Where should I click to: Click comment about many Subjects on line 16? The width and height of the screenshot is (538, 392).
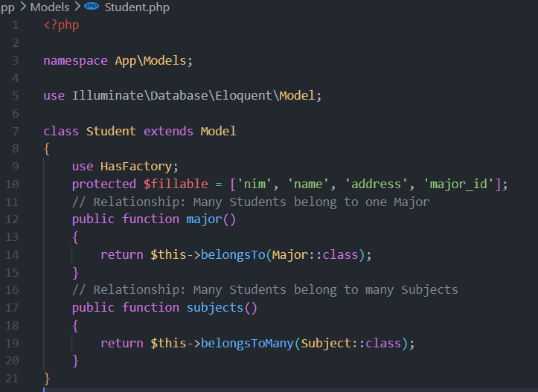[x=265, y=290]
